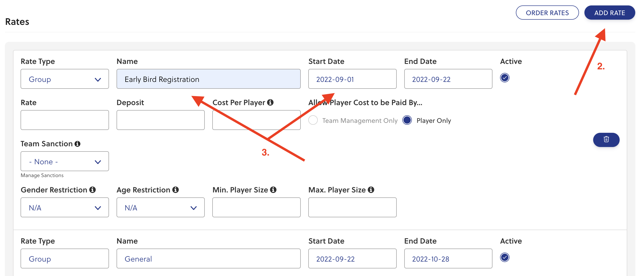Expand Age Restriction N/A dropdown
644x276 pixels.
point(161,207)
